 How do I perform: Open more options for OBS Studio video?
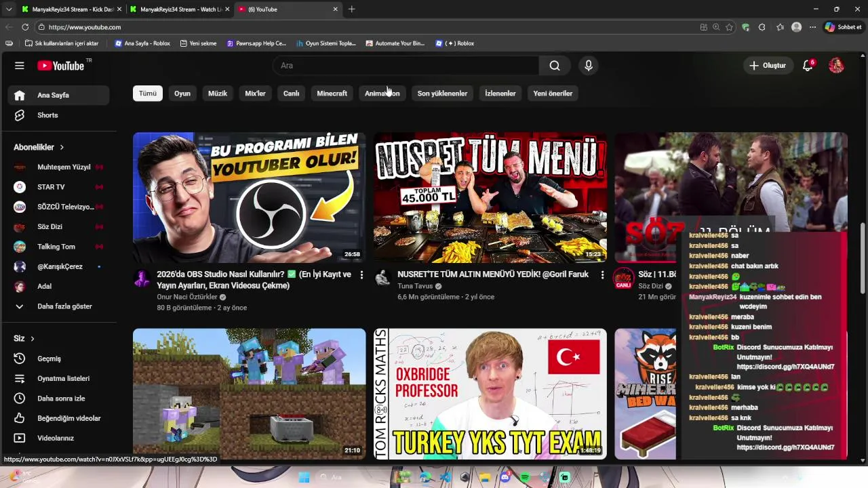[x=361, y=274]
